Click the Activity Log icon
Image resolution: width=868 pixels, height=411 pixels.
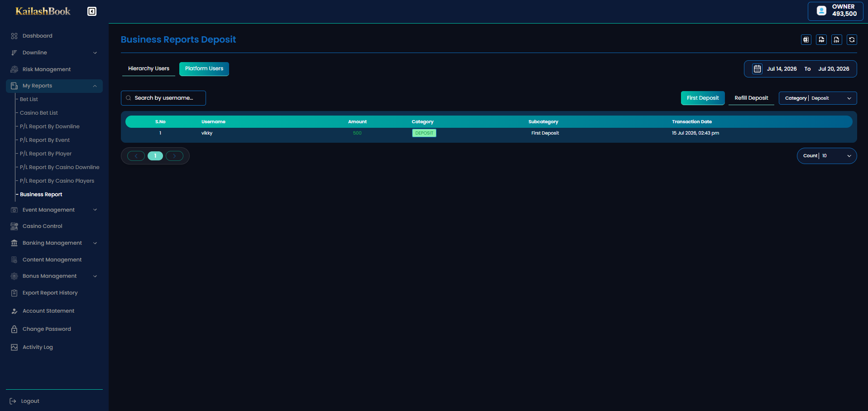tap(14, 347)
